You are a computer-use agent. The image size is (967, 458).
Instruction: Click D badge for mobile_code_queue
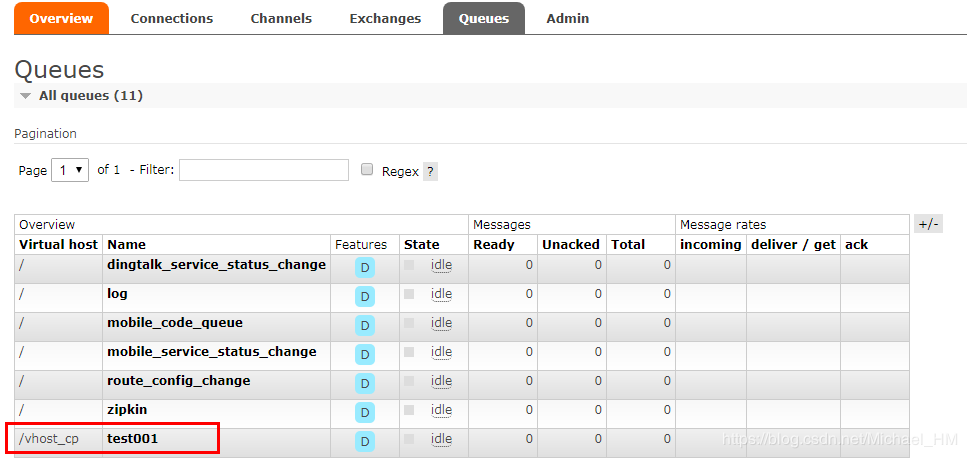[x=365, y=326]
